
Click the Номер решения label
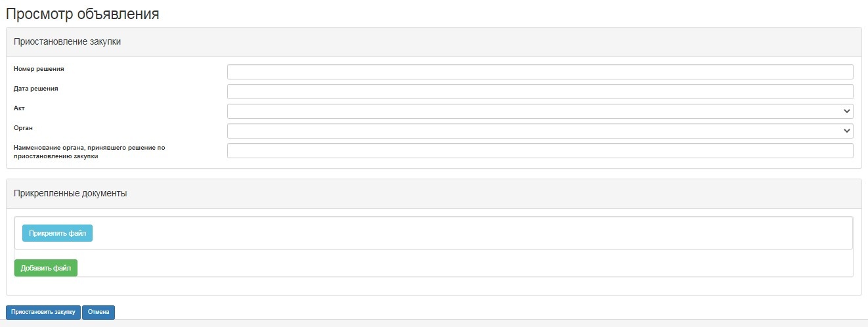coord(39,68)
